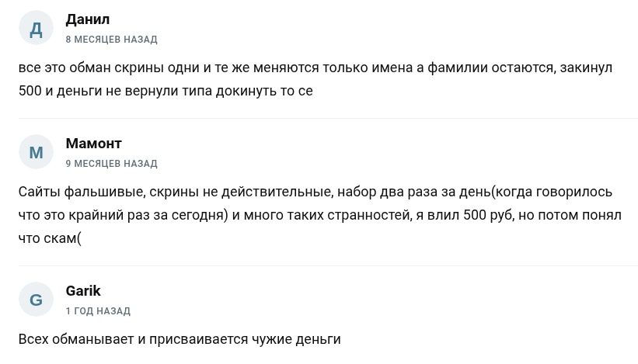
Task: Click Данил's avatar with letter Д
Action: coord(36,29)
